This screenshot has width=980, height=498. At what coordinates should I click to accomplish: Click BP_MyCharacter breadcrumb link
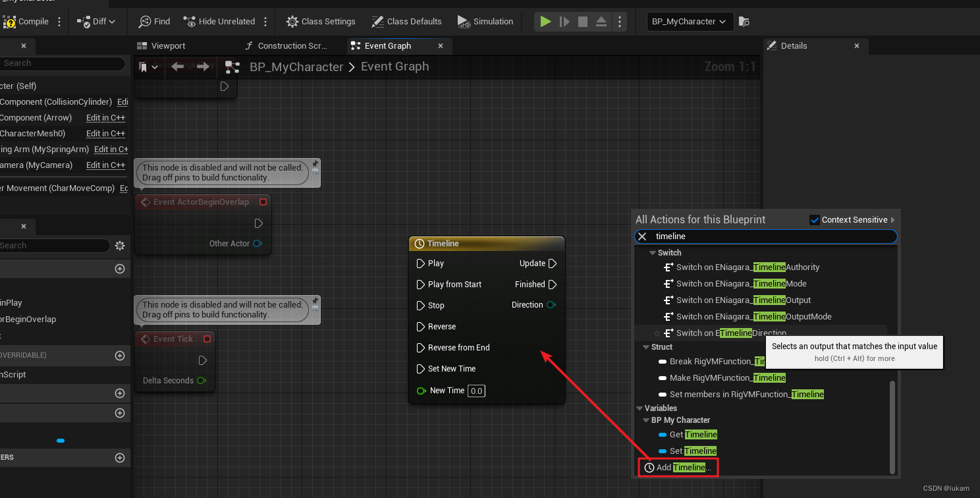click(296, 67)
